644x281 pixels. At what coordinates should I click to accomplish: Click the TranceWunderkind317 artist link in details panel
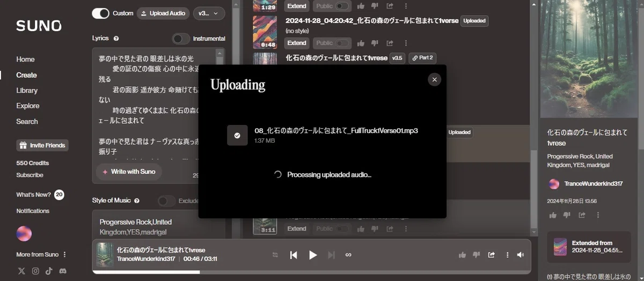point(593,184)
